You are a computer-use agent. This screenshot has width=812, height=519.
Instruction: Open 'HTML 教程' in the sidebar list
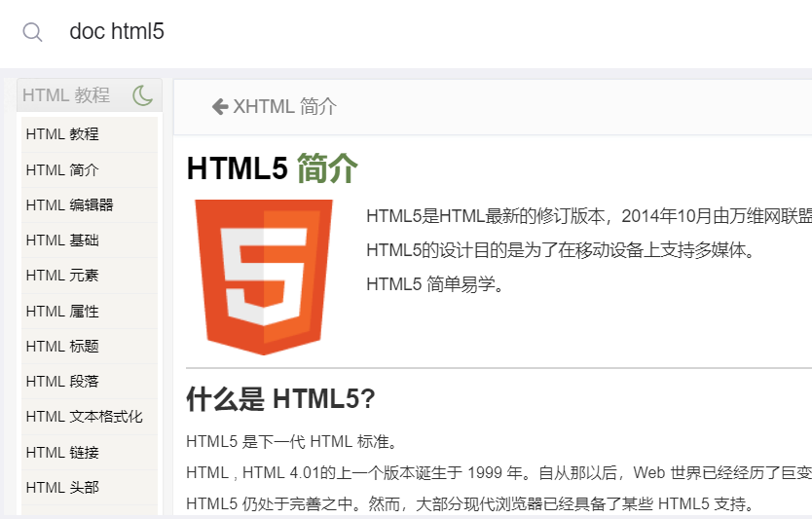click(89, 134)
